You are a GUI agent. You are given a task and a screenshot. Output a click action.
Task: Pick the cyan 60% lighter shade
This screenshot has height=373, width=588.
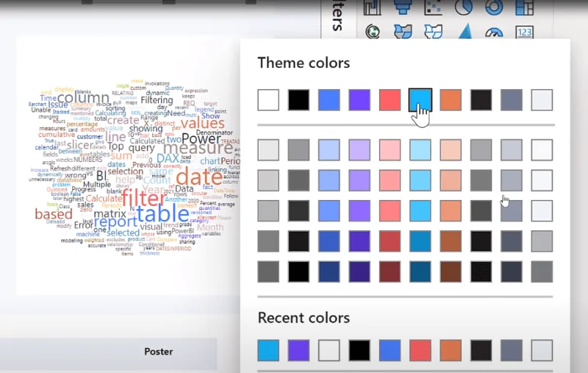point(420,150)
